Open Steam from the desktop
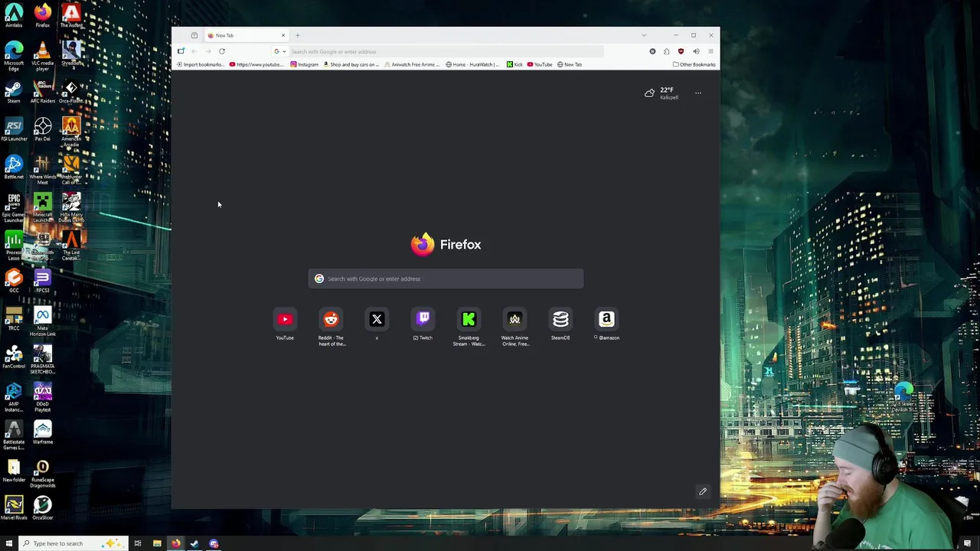Screen dimensions: 980x551 click(x=14, y=91)
